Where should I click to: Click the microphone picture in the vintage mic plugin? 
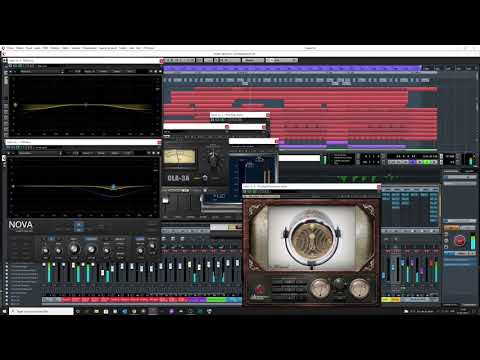312,238
